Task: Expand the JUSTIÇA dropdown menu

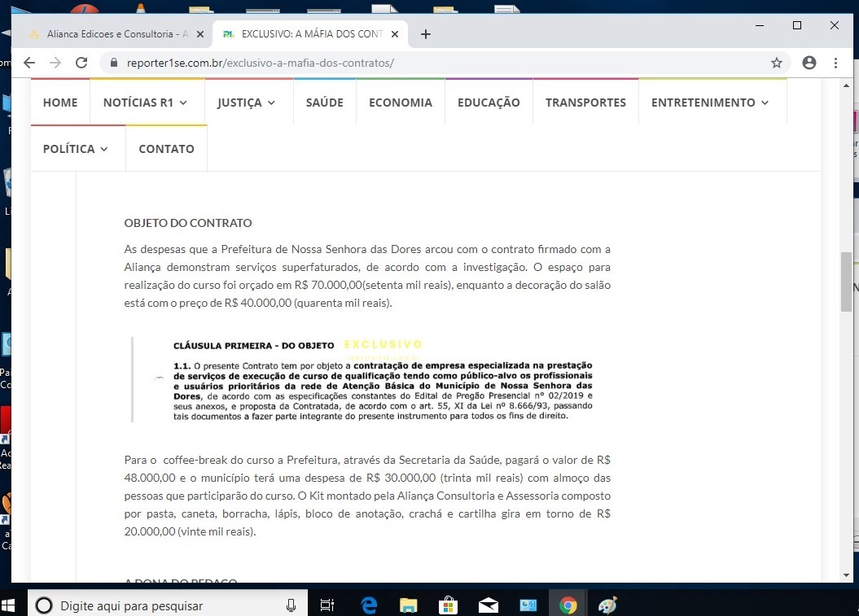Action: (246, 103)
